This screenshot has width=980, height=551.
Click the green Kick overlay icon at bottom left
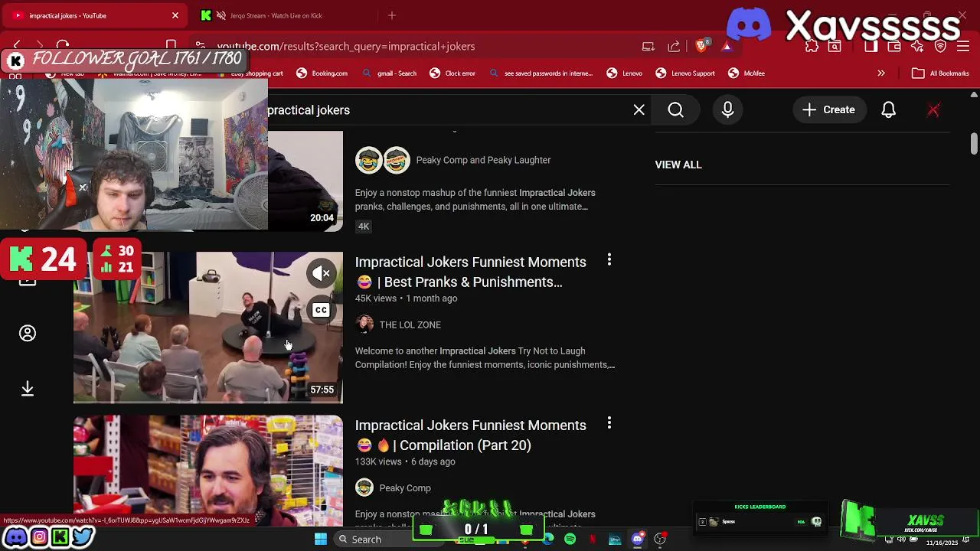coord(60,537)
